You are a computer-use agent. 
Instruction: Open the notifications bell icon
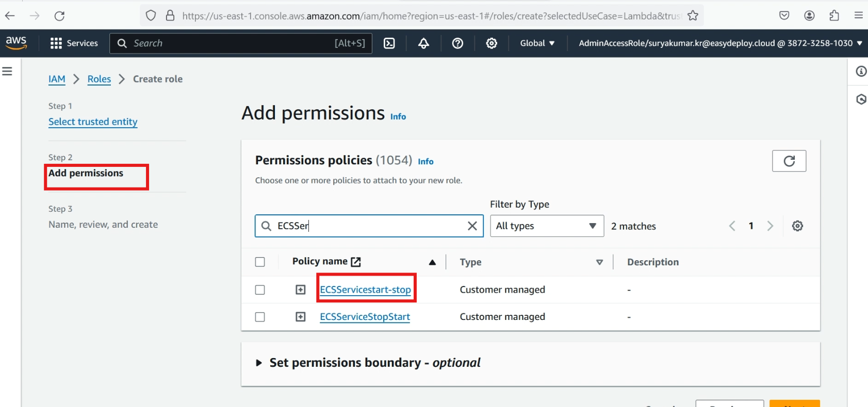pyautogui.click(x=423, y=43)
